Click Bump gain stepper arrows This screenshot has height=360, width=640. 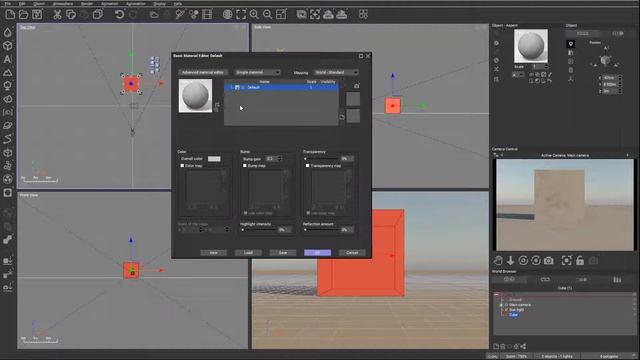280,158
